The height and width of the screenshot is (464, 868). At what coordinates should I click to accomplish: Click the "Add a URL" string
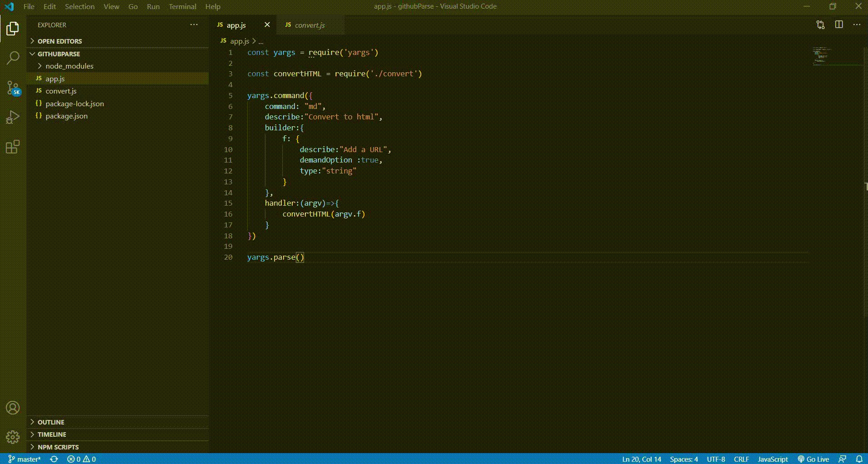pos(363,149)
